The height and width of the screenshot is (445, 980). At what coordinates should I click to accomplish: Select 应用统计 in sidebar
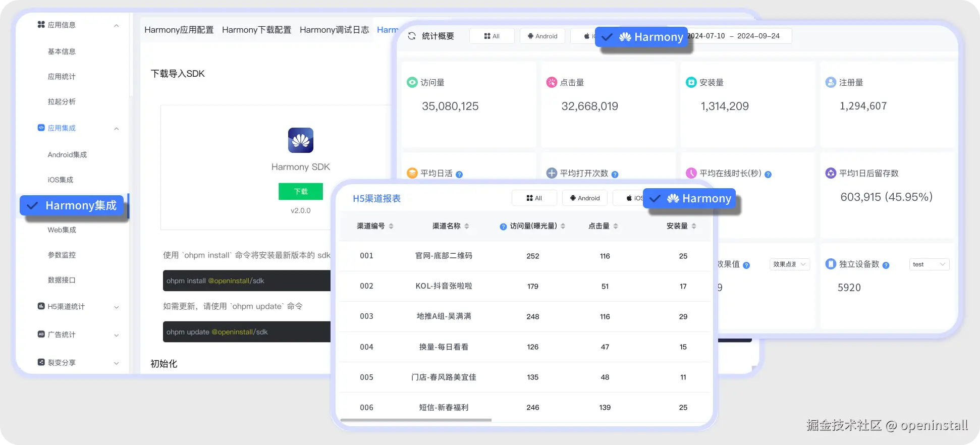[62, 77]
